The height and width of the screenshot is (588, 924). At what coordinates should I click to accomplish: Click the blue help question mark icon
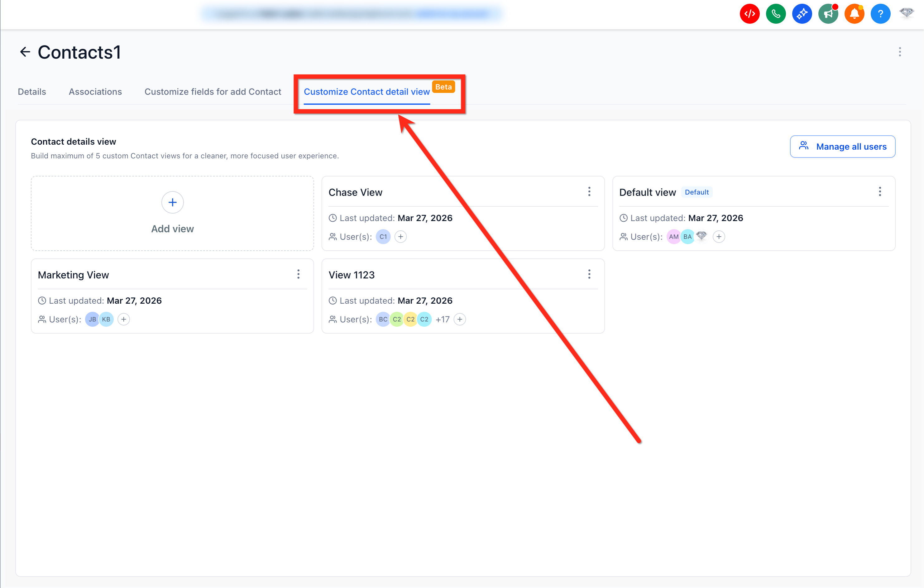(880, 14)
